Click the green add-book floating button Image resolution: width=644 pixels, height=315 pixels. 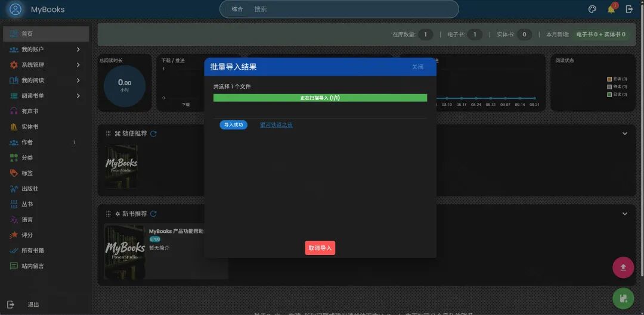623,298
